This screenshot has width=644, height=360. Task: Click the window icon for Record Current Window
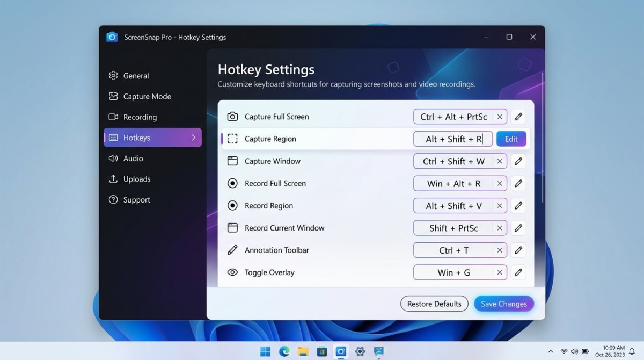click(232, 228)
